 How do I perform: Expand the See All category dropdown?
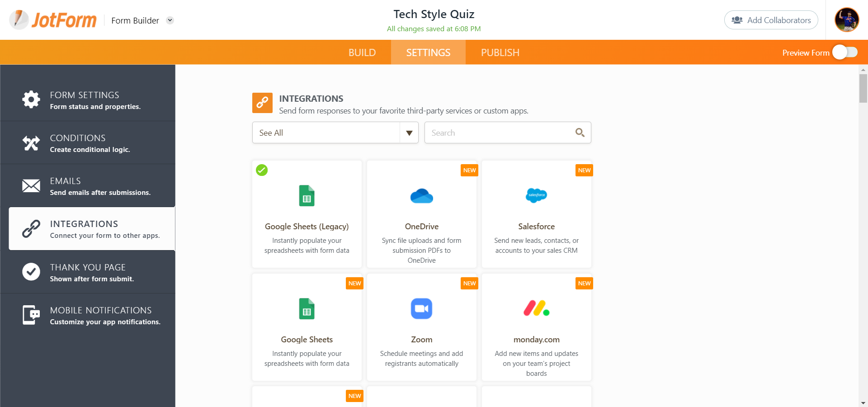click(x=335, y=133)
